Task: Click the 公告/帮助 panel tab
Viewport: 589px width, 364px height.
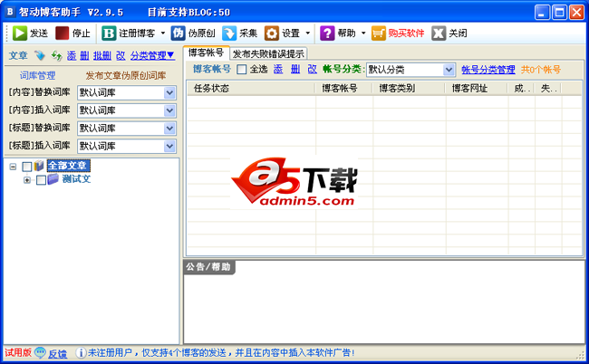Action: point(208,267)
